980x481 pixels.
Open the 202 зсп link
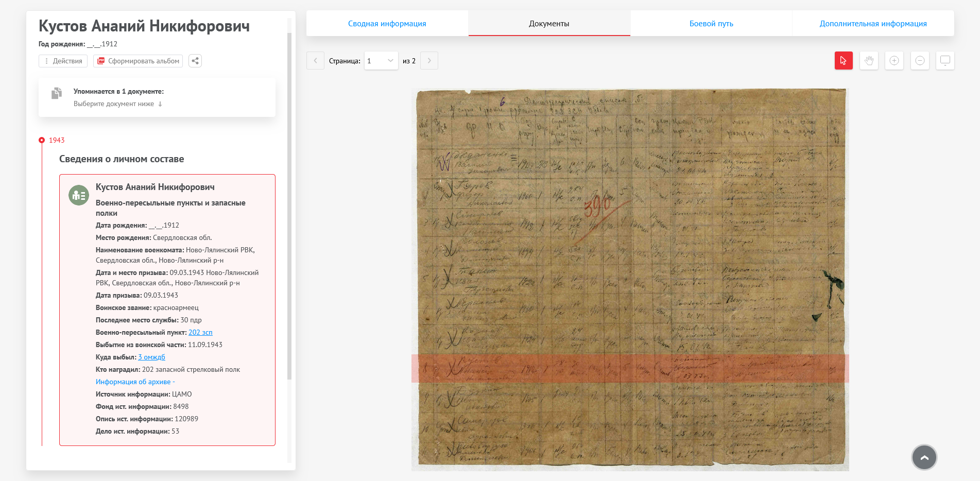(200, 333)
